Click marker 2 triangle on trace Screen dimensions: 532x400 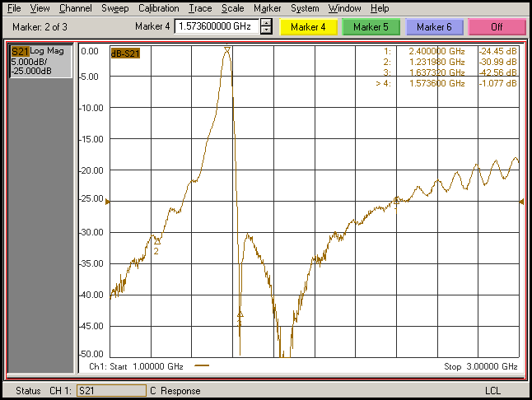pos(157,241)
